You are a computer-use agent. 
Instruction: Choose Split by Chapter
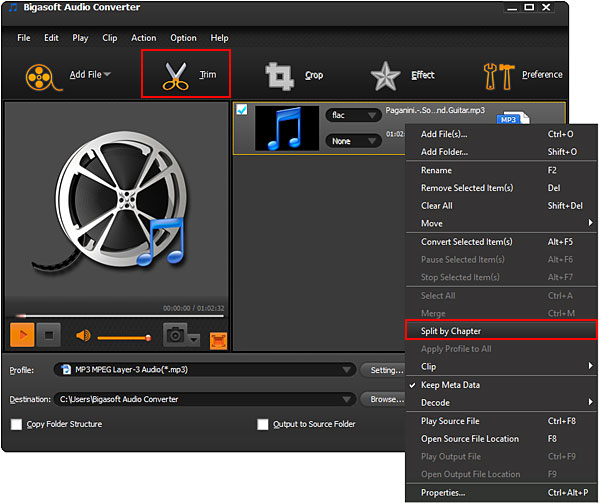(x=502, y=331)
